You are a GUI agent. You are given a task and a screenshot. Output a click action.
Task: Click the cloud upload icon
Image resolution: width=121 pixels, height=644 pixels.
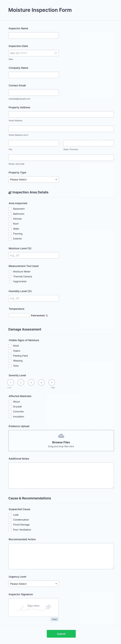61,436
